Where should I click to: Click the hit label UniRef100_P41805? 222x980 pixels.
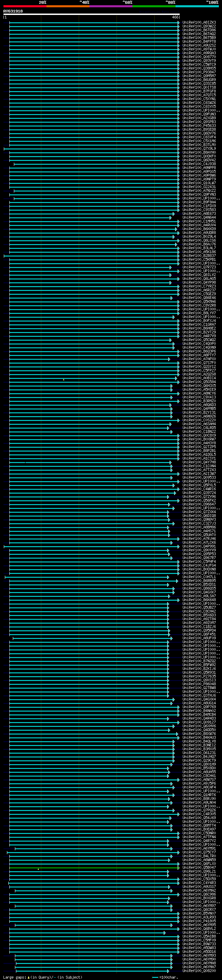[199, 921]
